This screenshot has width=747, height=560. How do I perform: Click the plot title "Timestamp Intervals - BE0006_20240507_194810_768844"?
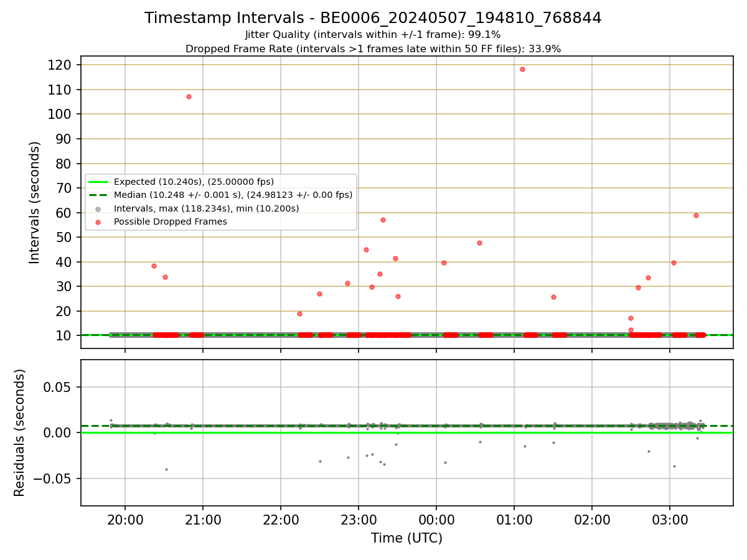[373, 18]
